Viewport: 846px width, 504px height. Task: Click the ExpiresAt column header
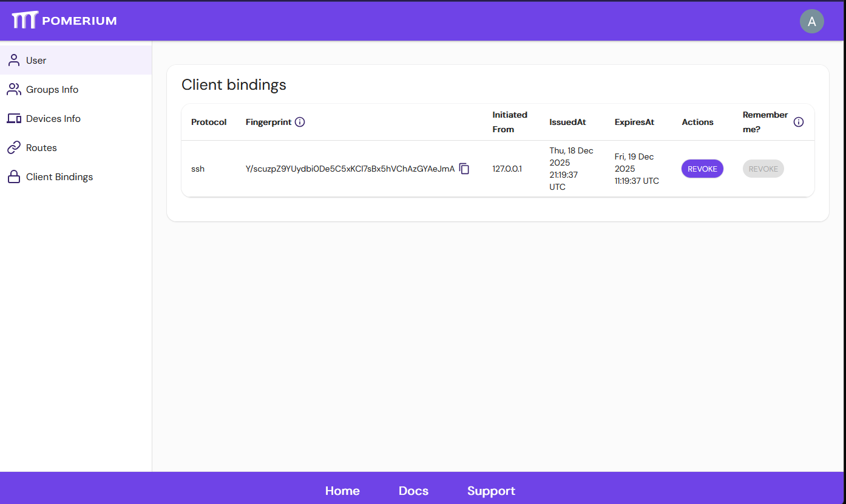coord(634,122)
